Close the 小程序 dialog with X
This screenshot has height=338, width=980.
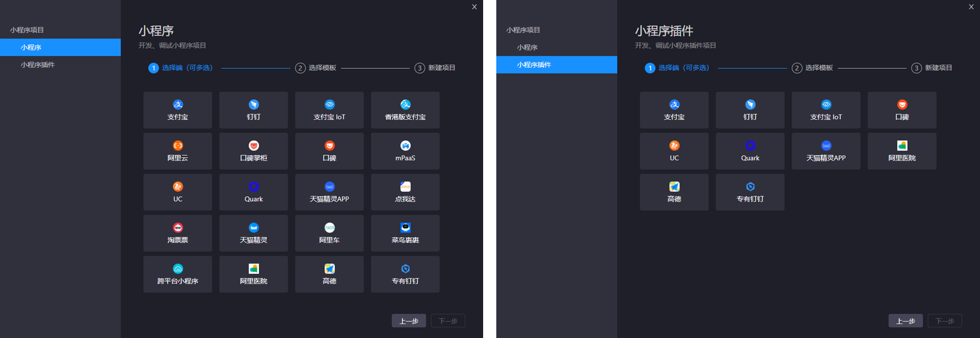click(474, 7)
